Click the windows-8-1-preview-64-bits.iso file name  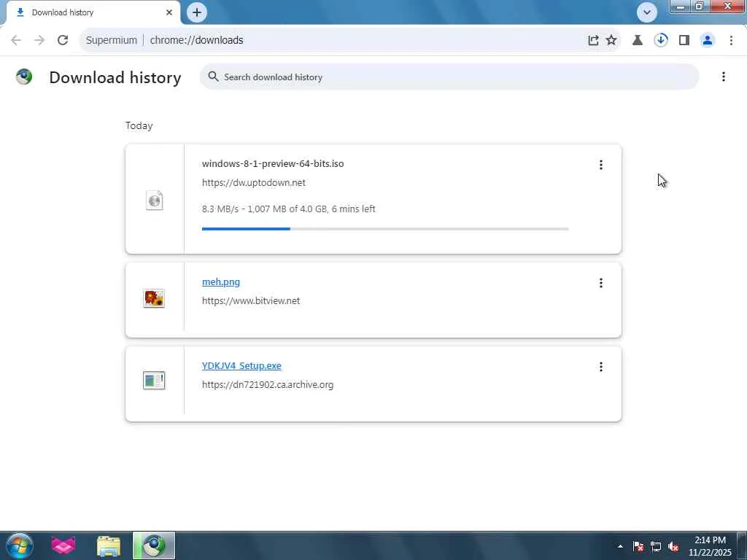tap(273, 163)
